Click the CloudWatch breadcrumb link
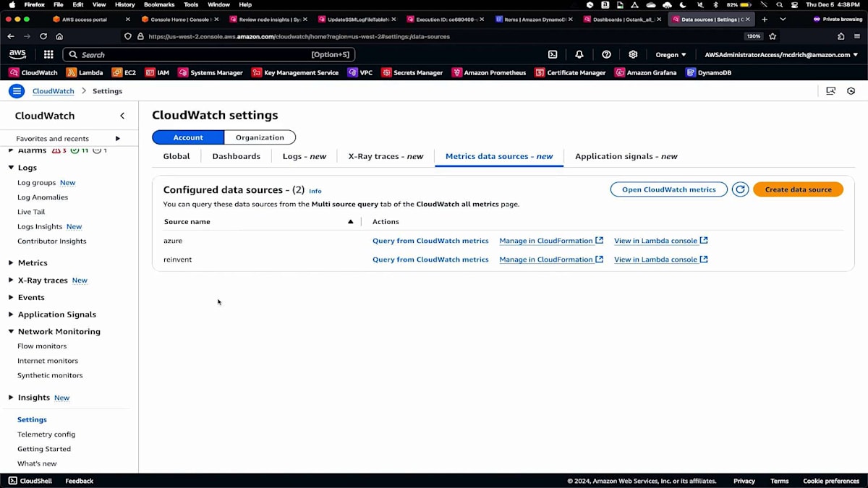The height and width of the screenshot is (488, 868). (53, 91)
